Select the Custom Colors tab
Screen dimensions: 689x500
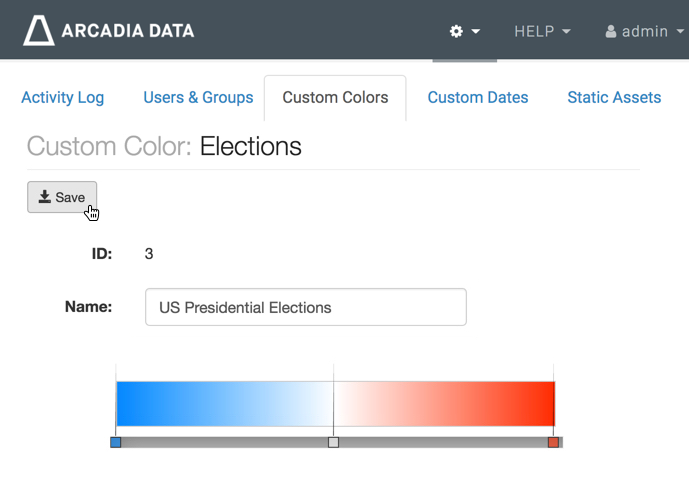pos(335,97)
